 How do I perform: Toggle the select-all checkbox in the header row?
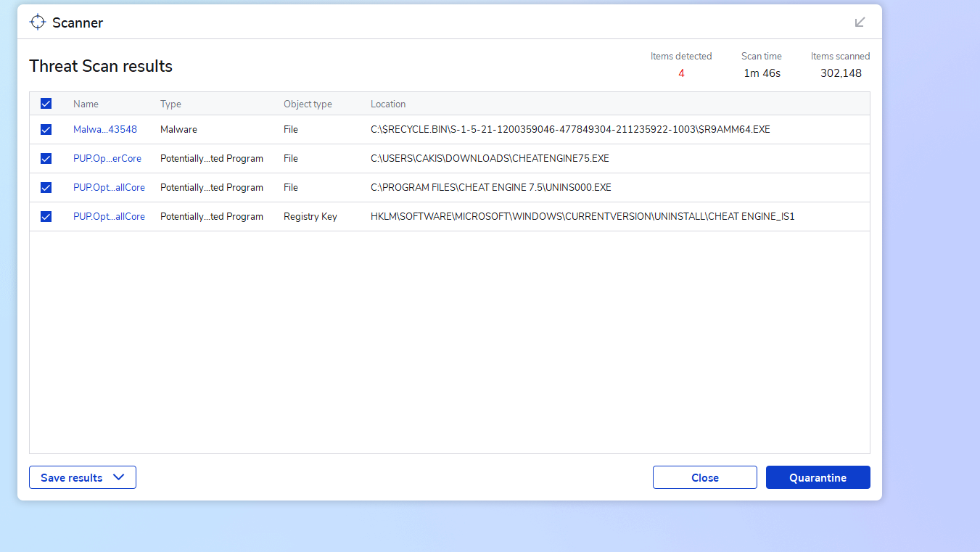(46, 104)
